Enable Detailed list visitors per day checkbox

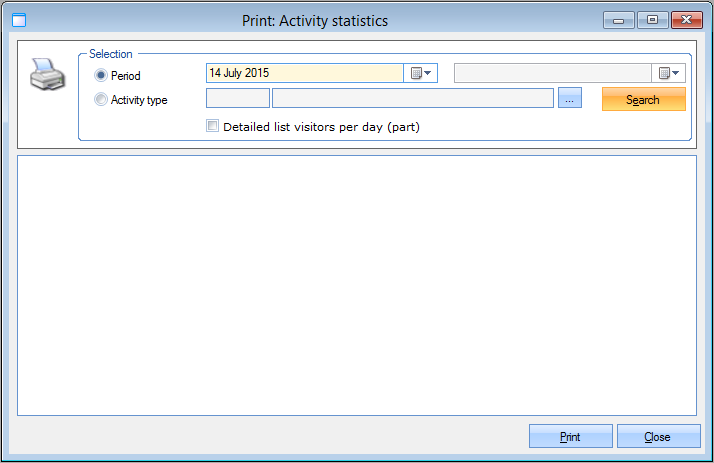(x=212, y=126)
